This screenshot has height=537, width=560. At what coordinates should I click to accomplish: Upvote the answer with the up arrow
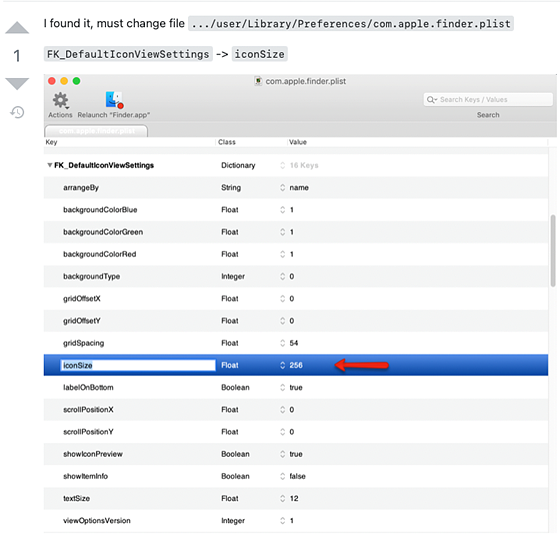[17, 28]
